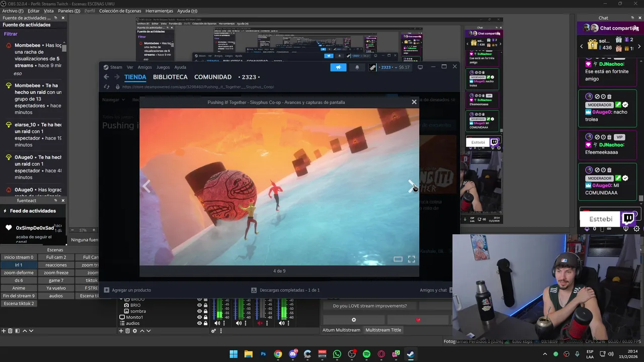
Task: Open the Vista menu
Action: pyautogui.click(x=48, y=11)
